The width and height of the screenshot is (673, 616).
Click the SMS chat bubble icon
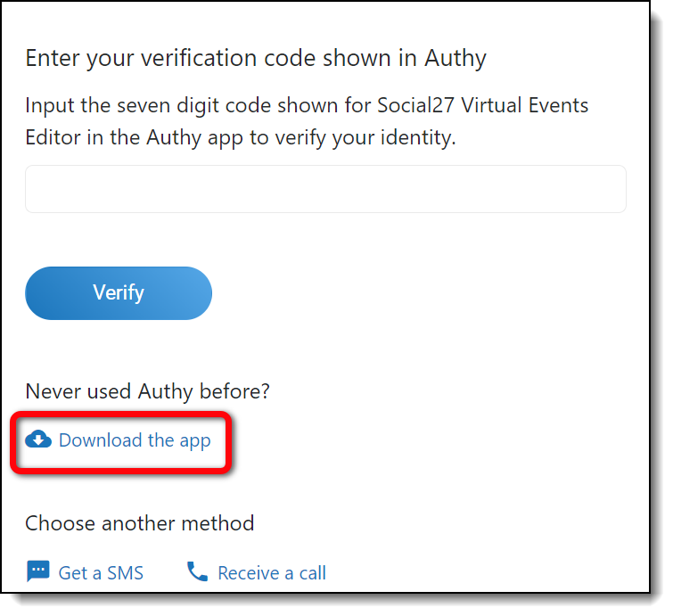coord(37,571)
